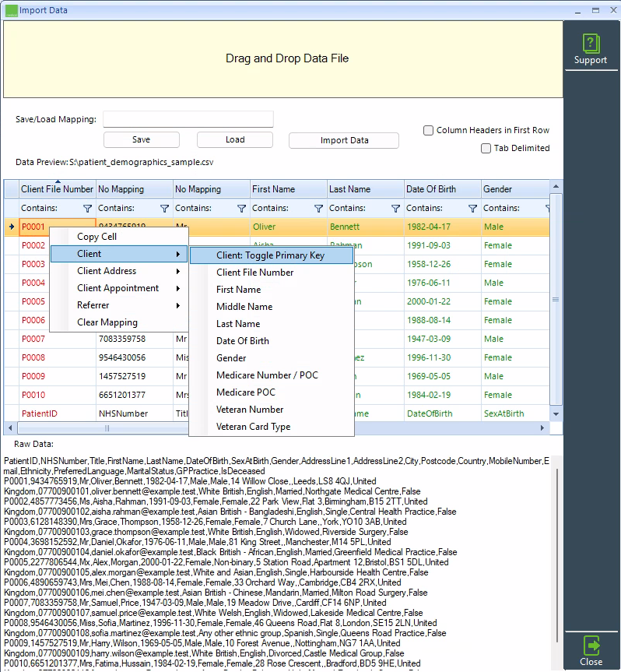
Task: Open filter funnel for second No Mapping column
Action: 241,208
